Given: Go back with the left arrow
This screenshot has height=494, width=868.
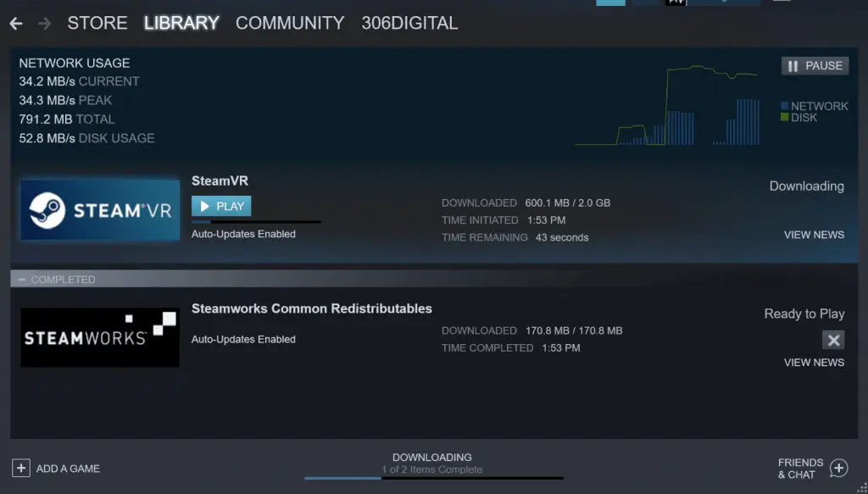Looking at the screenshot, I should (16, 23).
